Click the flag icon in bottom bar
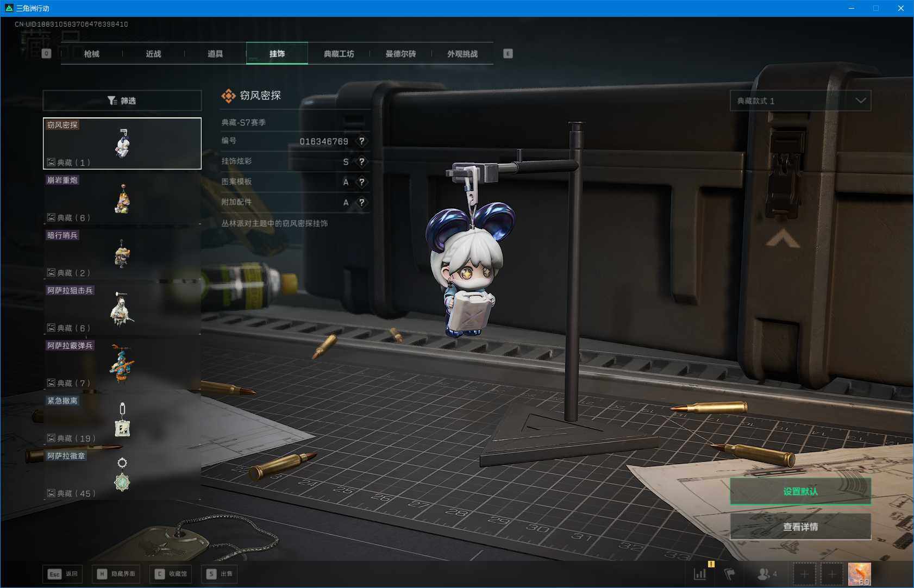This screenshot has height=588, width=914. click(x=730, y=574)
